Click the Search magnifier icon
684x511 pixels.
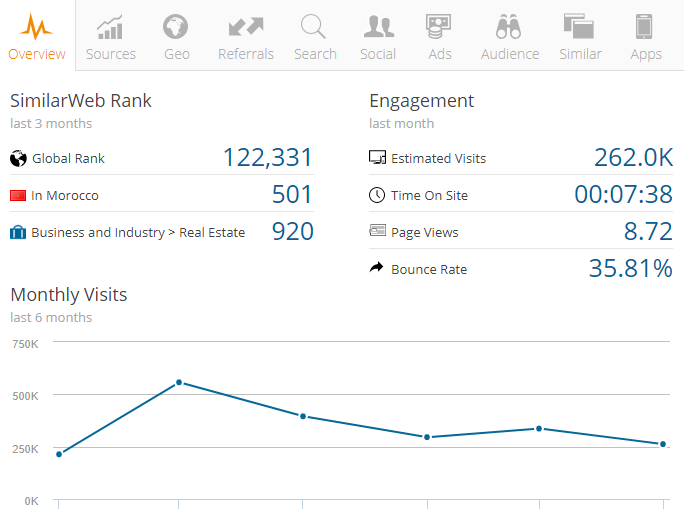point(314,26)
